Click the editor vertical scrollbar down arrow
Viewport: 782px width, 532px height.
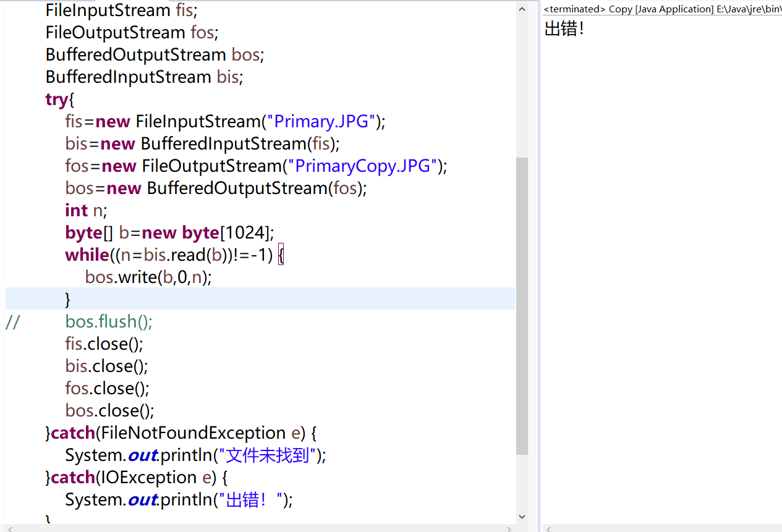click(522, 517)
